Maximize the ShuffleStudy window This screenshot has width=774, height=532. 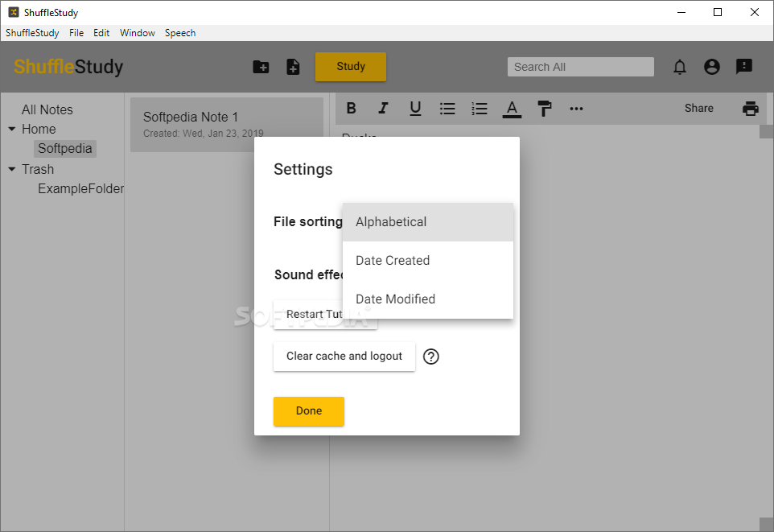pos(718,12)
